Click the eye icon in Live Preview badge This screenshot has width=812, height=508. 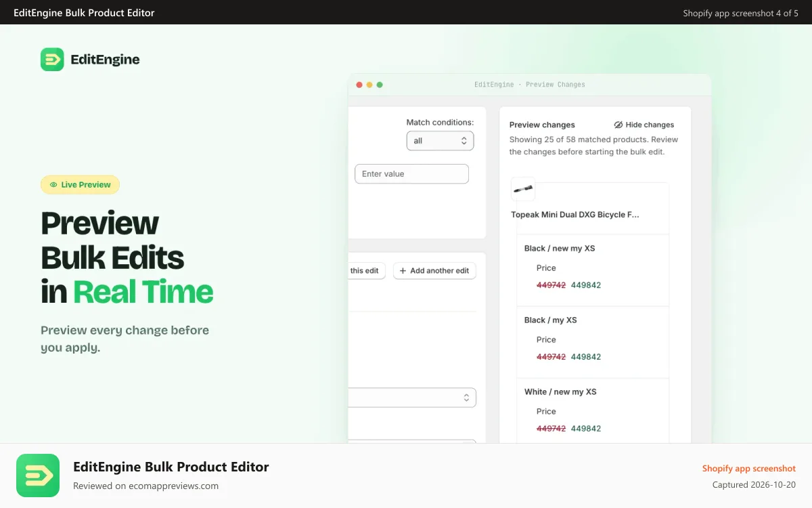tap(53, 185)
